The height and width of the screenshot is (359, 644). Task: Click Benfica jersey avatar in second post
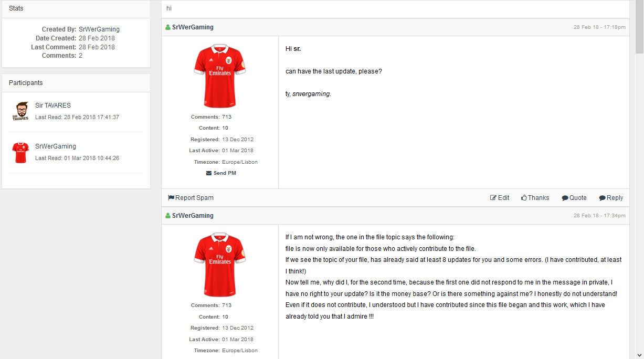[220, 266]
